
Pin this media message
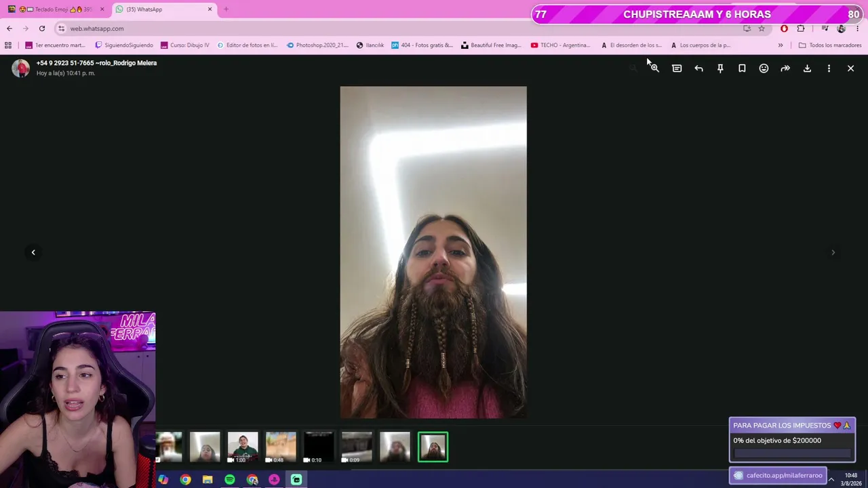tap(720, 68)
